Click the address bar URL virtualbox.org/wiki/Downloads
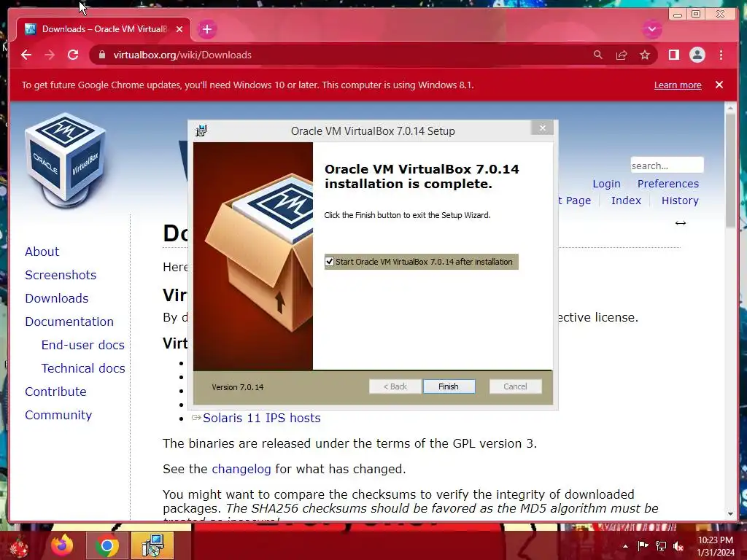This screenshot has height=560, width=747. pyautogui.click(x=182, y=55)
